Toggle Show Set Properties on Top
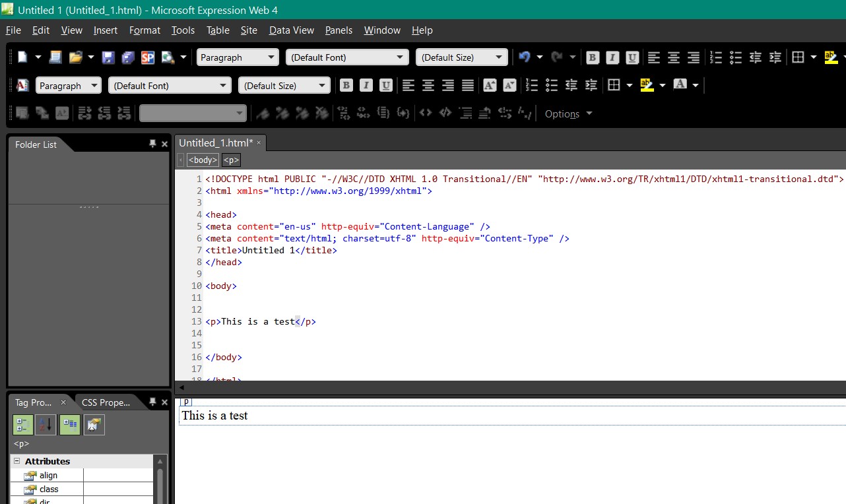Image resolution: width=846 pixels, height=504 pixels. point(70,425)
